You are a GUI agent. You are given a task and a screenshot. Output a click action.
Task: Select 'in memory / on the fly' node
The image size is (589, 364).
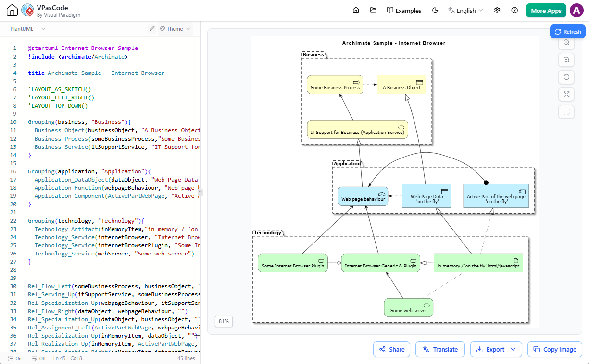[x=478, y=263]
